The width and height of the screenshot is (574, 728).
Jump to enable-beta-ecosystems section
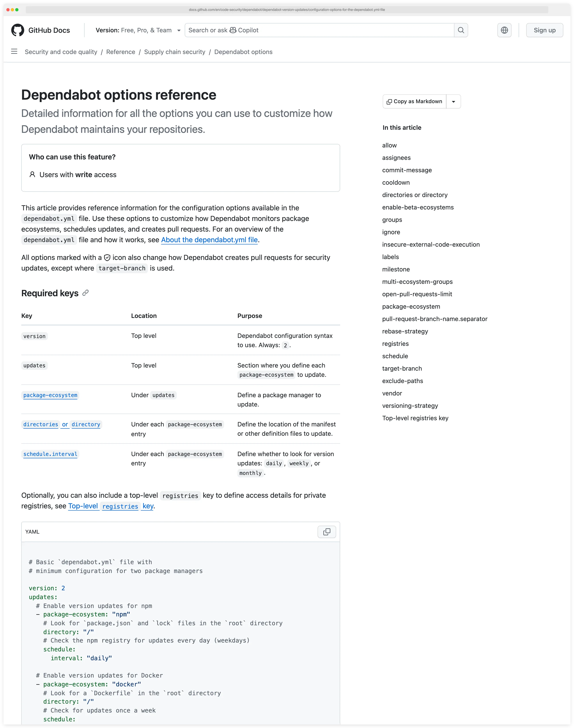coord(418,208)
